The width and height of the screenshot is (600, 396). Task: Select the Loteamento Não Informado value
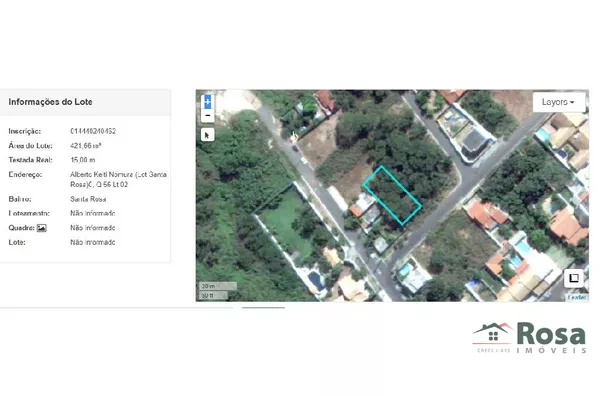coord(93,213)
